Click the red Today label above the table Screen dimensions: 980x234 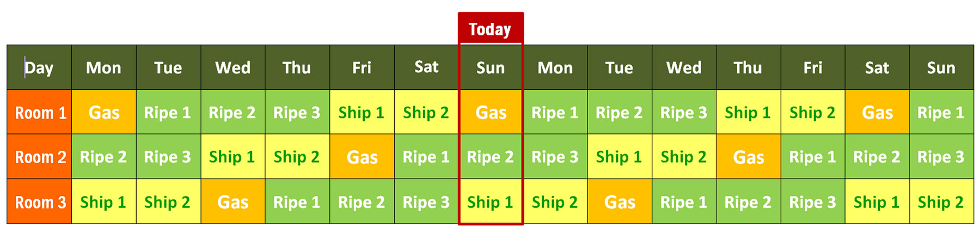click(490, 29)
